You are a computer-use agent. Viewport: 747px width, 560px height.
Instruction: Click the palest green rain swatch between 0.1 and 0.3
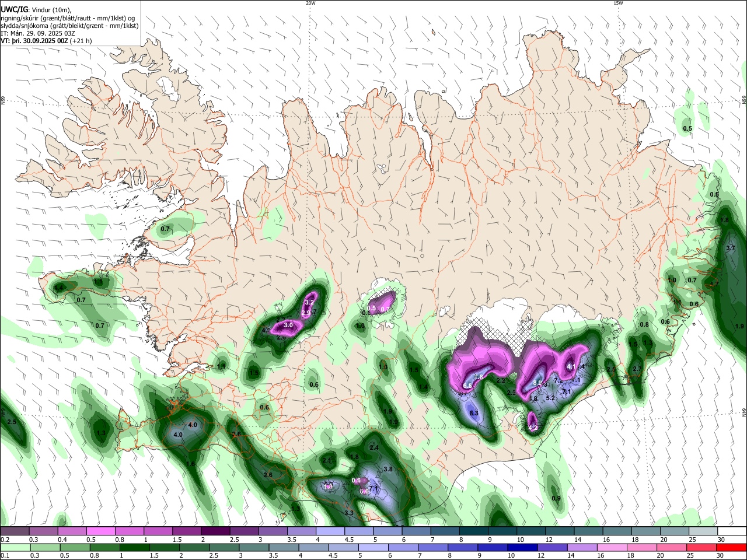[16, 547]
